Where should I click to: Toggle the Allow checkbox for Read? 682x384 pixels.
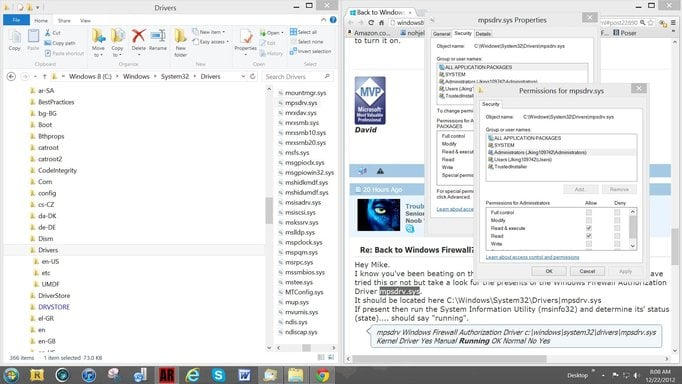588,236
